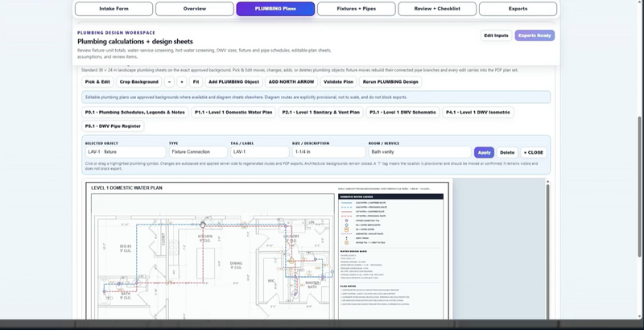644x330 pixels.
Task: Activate the Pick & Edit tool
Action: pyautogui.click(x=97, y=81)
